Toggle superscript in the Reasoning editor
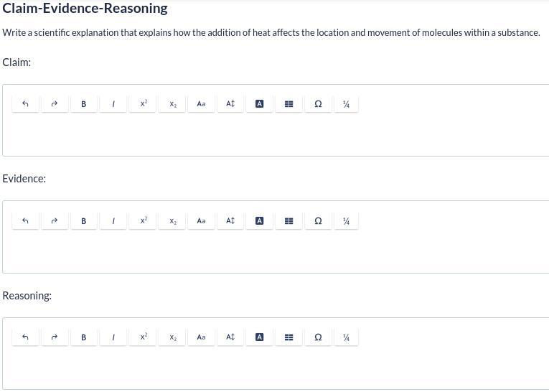 click(x=143, y=337)
